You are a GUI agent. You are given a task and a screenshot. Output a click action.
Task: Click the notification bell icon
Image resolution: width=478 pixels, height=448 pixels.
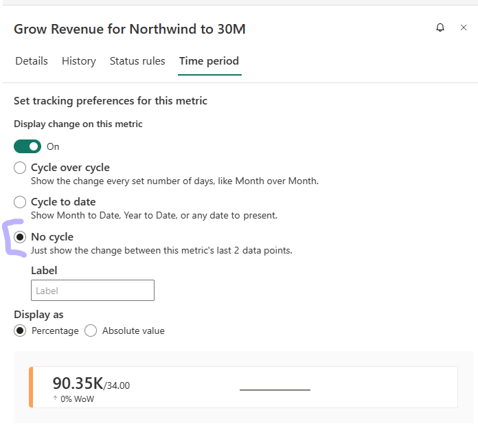440,27
